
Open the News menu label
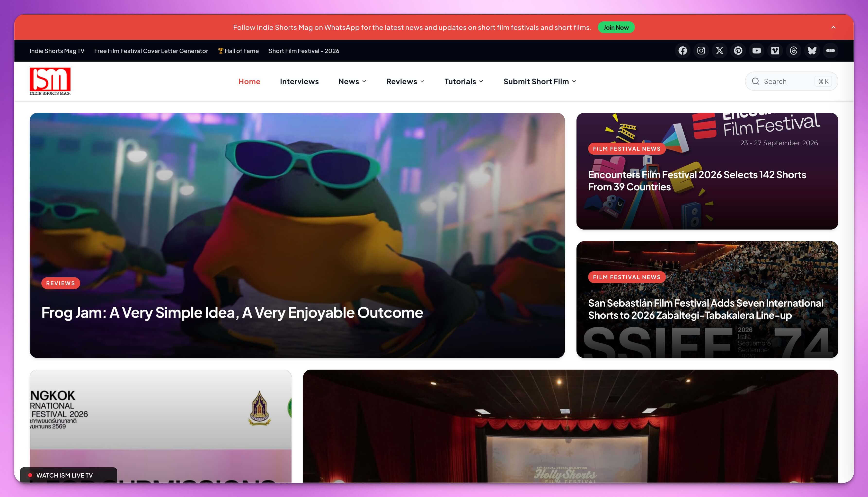coord(348,81)
